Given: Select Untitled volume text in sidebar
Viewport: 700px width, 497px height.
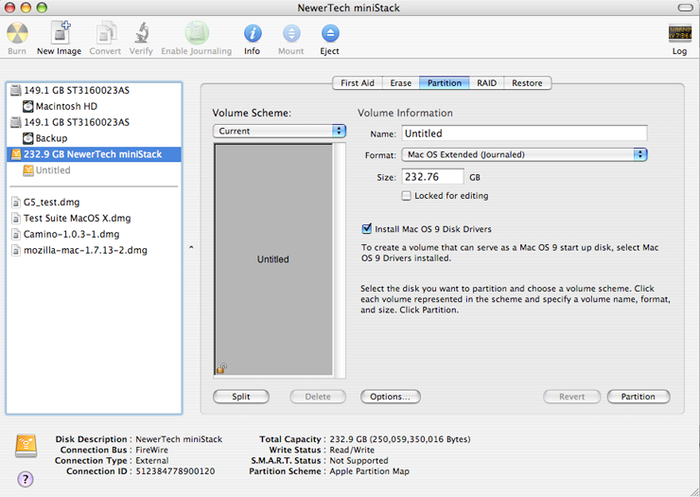Looking at the screenshot, I should [53, 170].
